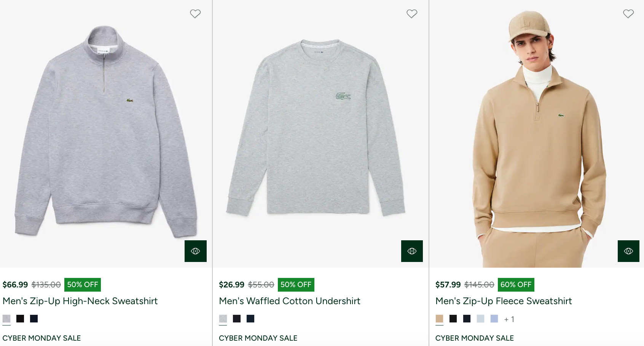Open Men's Zip-Up Fleece Sweatshirt title link
Image resolution: width=644 pixels, height=346 pixels.
(504, 301)
